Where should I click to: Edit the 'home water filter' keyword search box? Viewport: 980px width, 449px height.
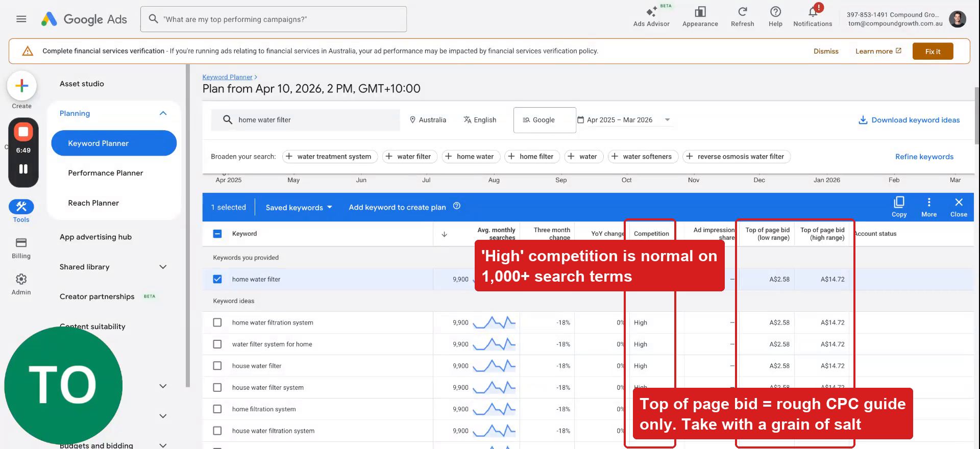(305, 120)
